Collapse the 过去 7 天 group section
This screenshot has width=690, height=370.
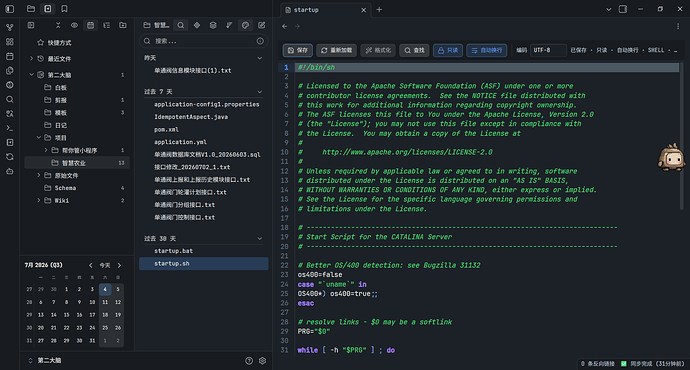(260, 92)
